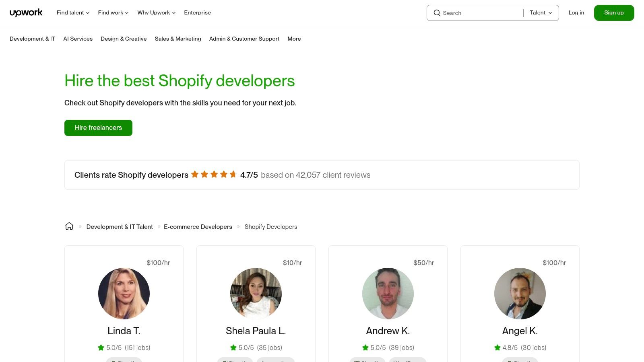Click the name Andrew K.
Screen dimensions: 644x362
(x=388, y=331)
